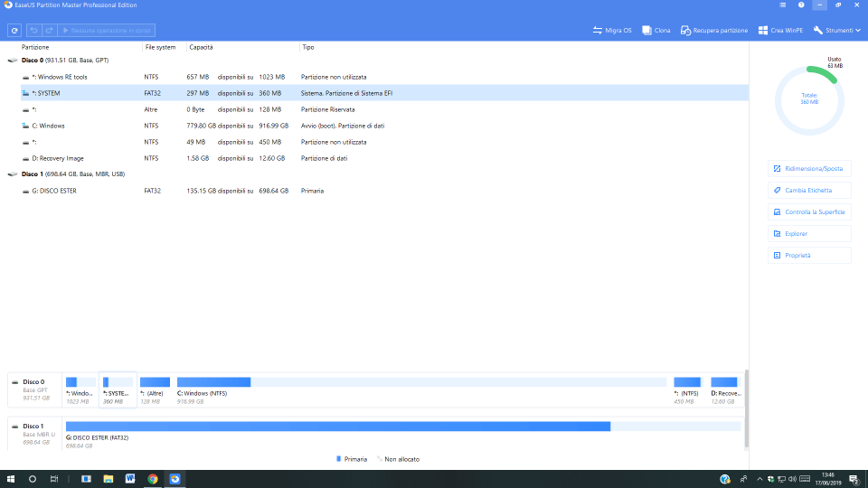The image size is (868, 488).
Task: Open Word from the taskbar
Action: point(130,479)
